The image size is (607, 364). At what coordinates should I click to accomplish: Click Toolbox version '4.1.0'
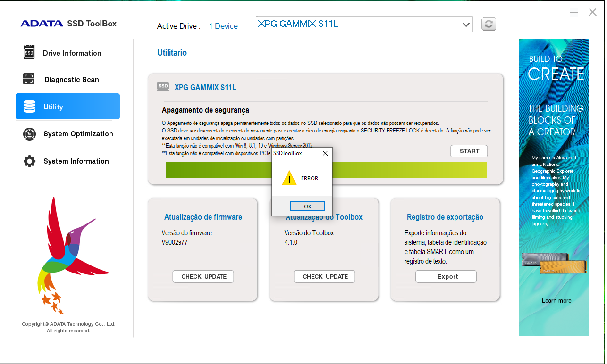click(291, 243)
